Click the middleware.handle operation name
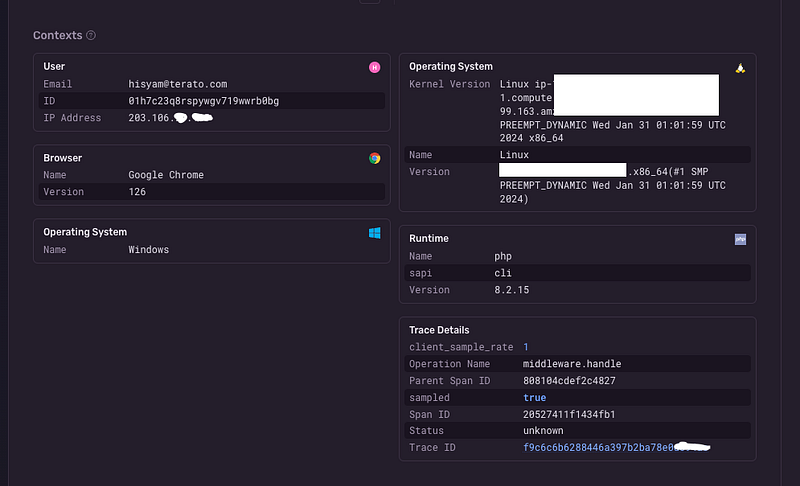The height and width of the screenshot is (486, 800). coord(572,364)
